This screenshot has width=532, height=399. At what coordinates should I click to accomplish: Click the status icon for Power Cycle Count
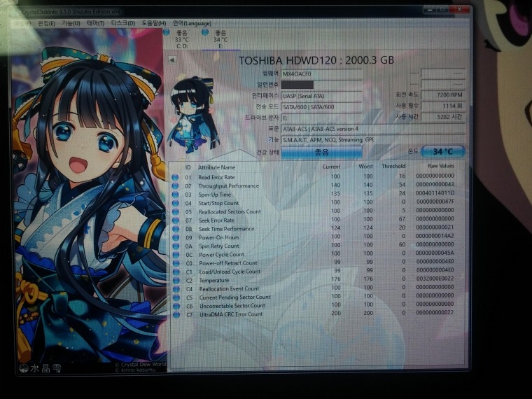pyautogui.click(x=176, y=255)
